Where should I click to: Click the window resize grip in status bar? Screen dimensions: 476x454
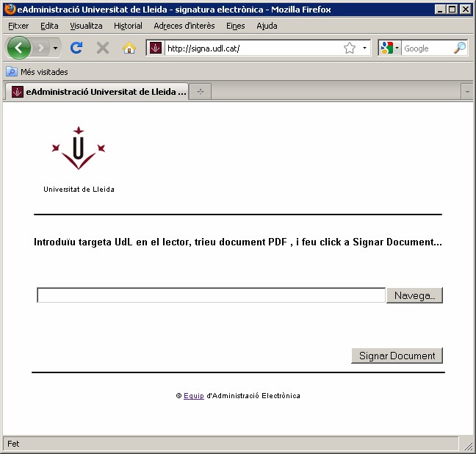(468, 445)
